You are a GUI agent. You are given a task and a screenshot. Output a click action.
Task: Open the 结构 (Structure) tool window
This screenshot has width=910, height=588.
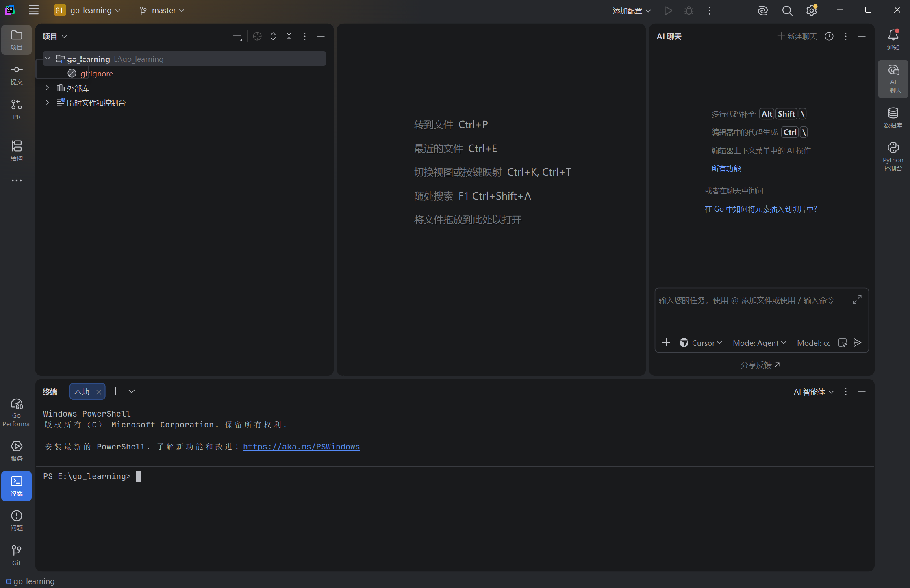tap(17, 151)
